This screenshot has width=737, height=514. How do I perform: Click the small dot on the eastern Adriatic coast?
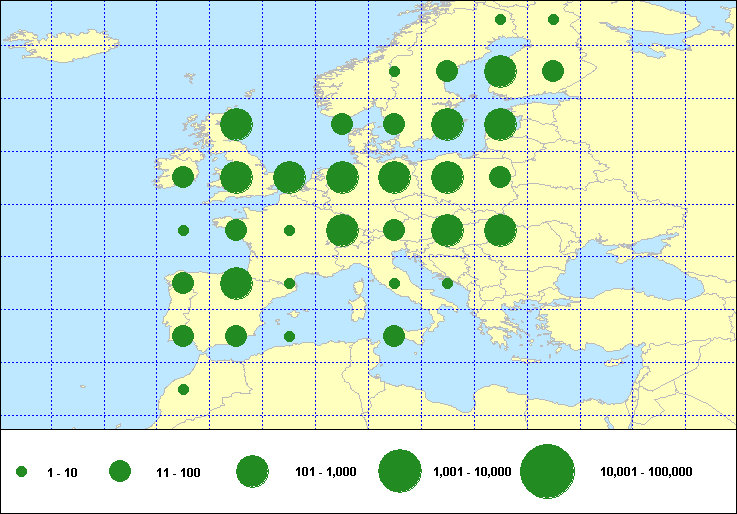click(x=447, y=284)
